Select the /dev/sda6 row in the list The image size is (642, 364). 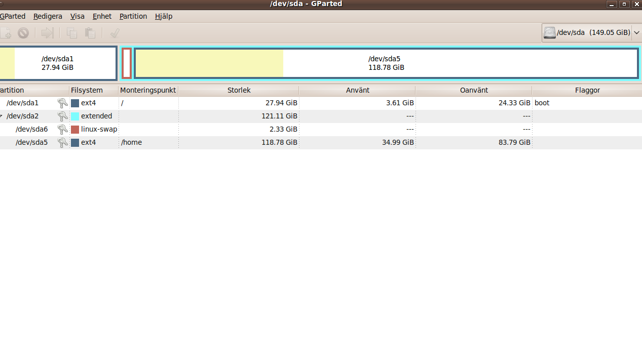(x=321, y=129)
